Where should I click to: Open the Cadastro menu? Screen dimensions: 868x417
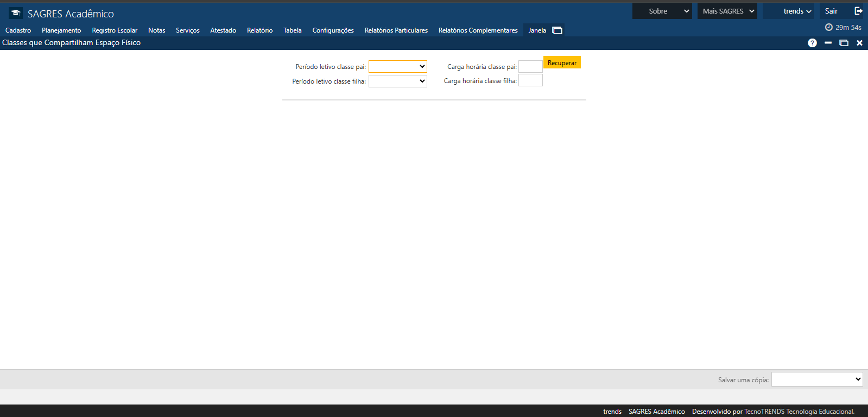[x=18, y=30]
